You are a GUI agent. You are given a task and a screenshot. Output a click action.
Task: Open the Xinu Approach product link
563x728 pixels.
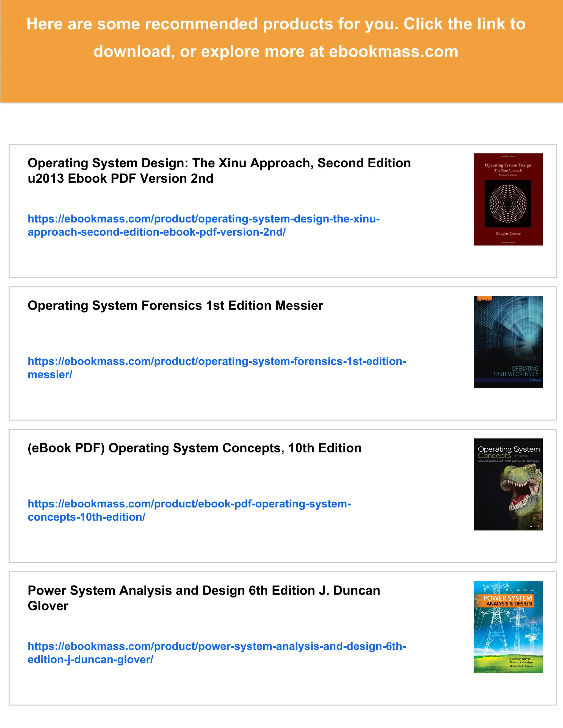[203, 219]
